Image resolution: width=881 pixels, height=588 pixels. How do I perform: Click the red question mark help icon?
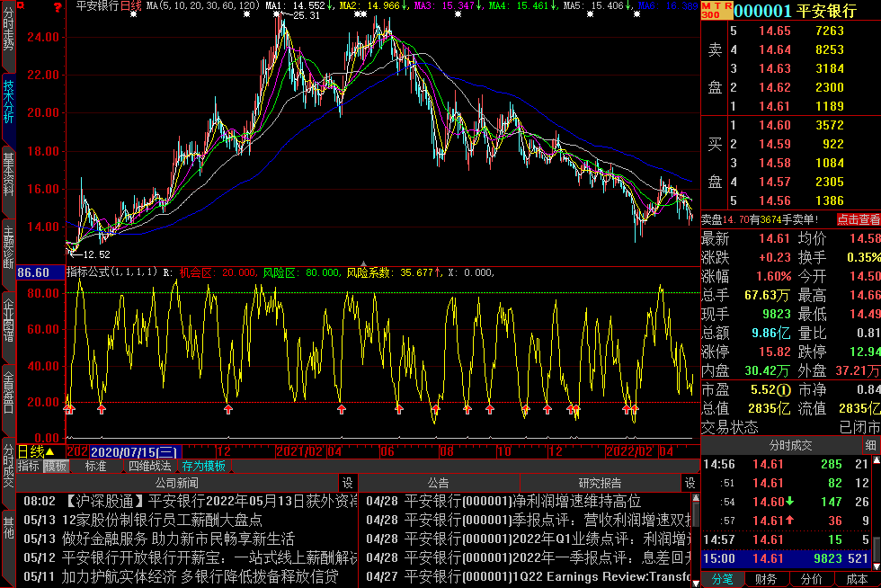pyautogui.click(x=58, y=6)
